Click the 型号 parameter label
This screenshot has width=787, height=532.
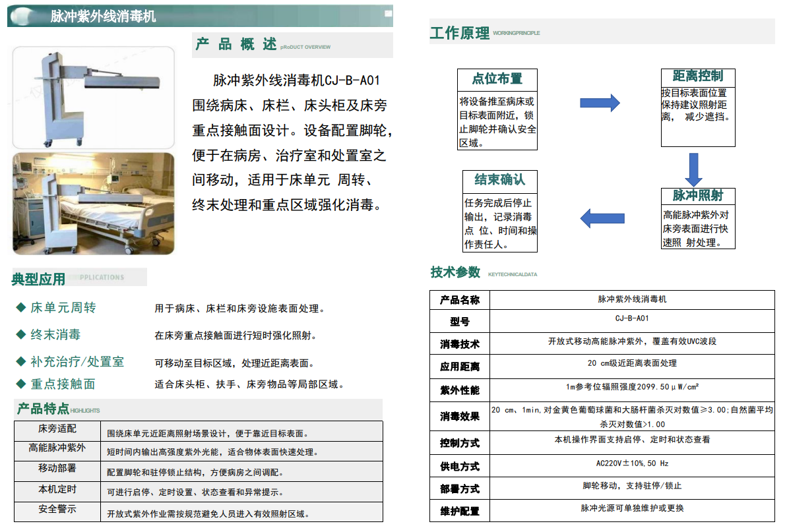(x=460, y=322)
